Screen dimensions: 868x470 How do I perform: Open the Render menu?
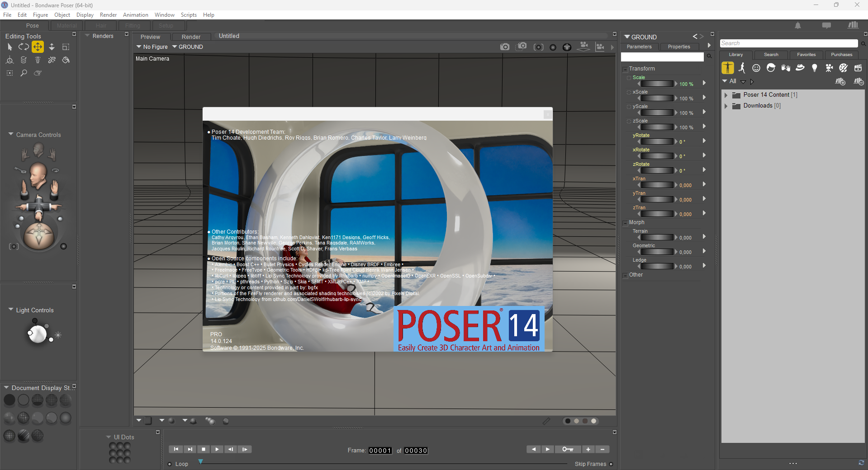pyautogui.click(x=108, y=15)
